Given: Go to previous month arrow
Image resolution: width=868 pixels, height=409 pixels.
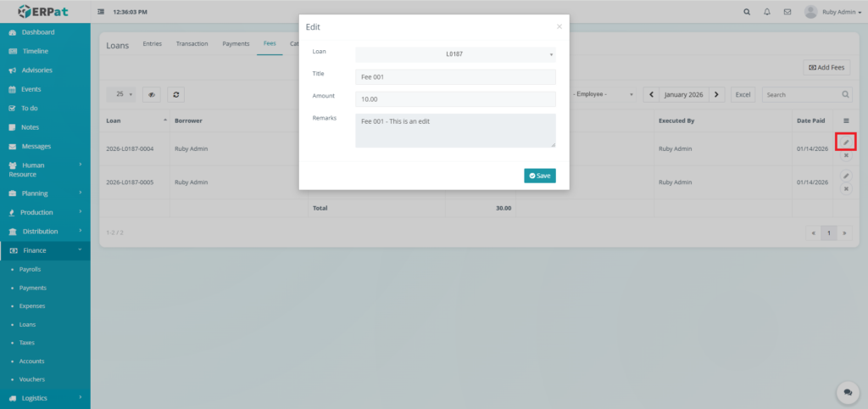Looking at the screenshot, I should [651, 95].
